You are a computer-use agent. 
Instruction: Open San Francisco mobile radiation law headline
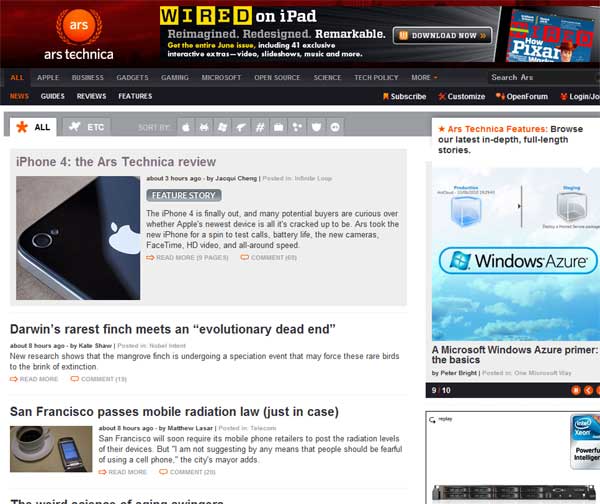pyautogui.click(x=174, y=412)
